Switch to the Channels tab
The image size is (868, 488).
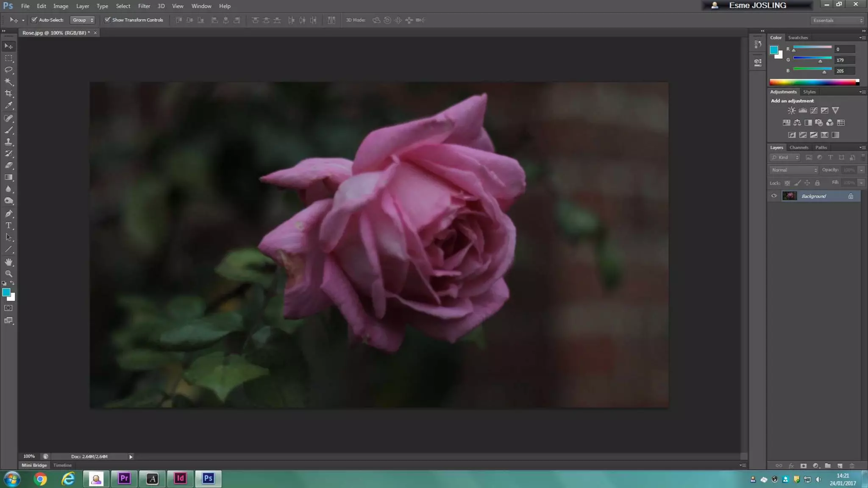[x=798, y=147]
